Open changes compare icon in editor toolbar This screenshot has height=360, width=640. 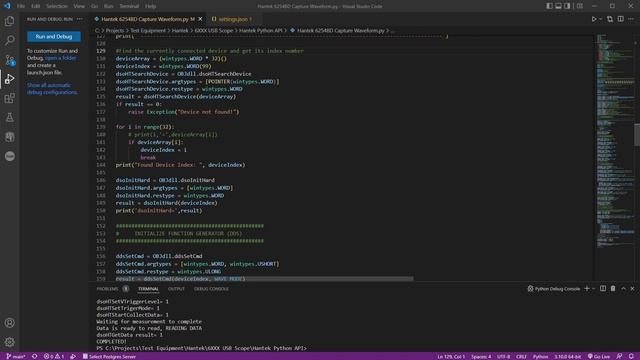610,19
